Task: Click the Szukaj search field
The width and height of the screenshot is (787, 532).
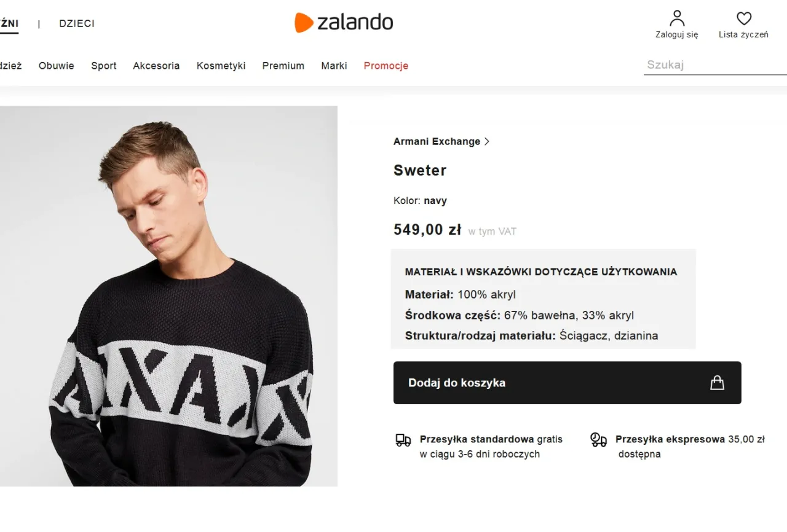Action: pyautogui.click(x=707, y=64)
